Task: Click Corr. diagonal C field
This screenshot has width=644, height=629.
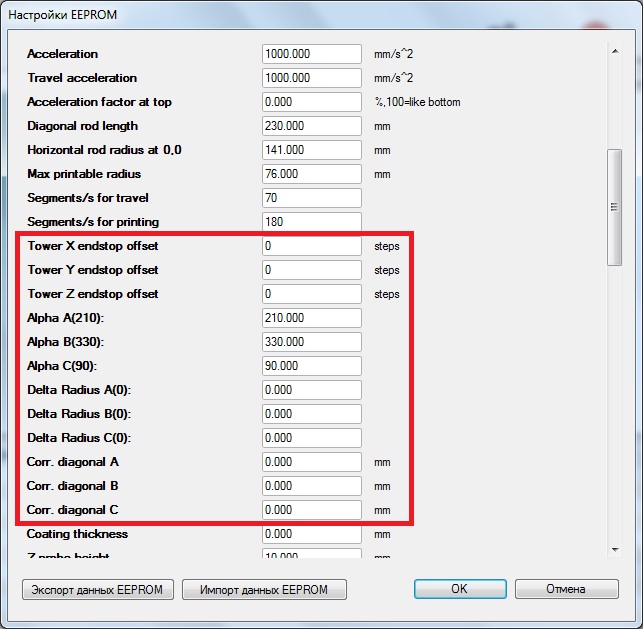Action: click(312, 510)
